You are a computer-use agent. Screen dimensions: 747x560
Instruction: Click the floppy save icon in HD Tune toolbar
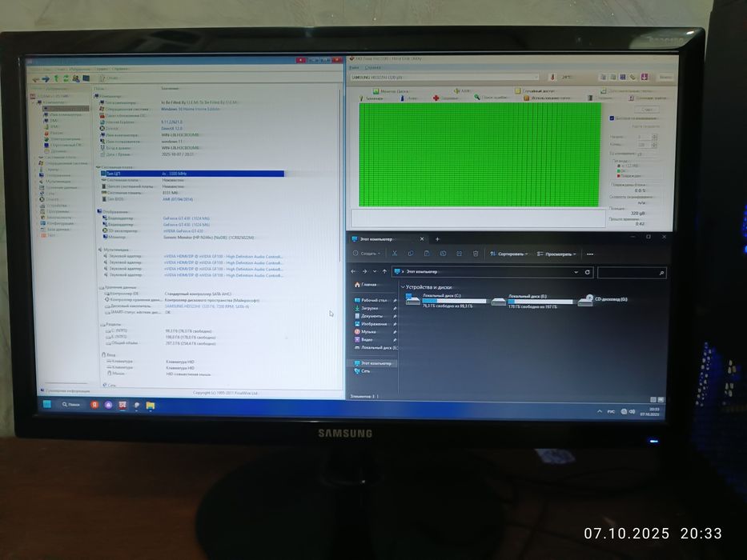coord(623,77)
